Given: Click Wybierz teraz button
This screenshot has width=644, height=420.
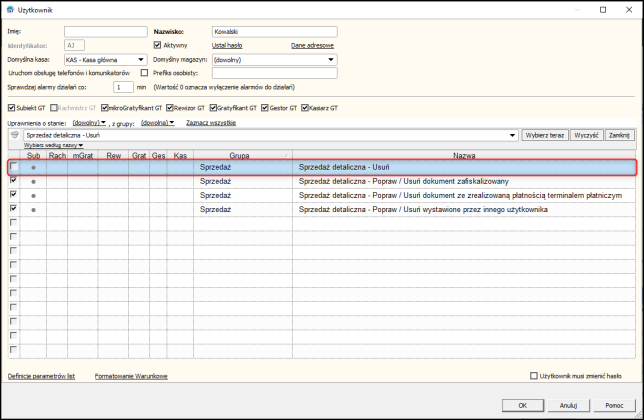Looking at the screenshot, I should (545, 135).
